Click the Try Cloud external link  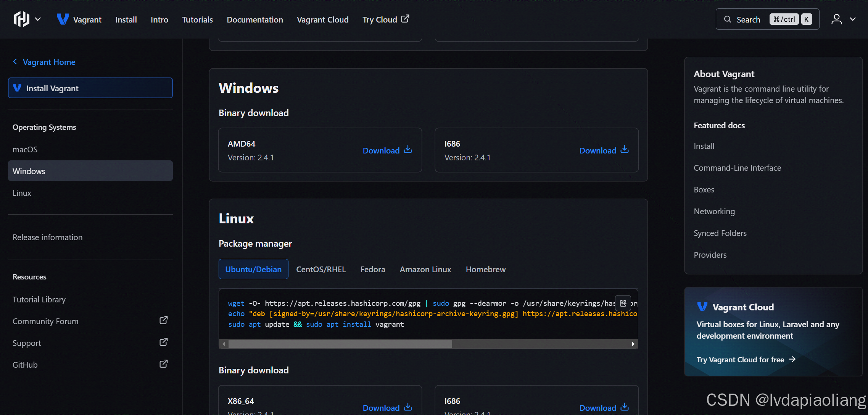coord(386,19)
